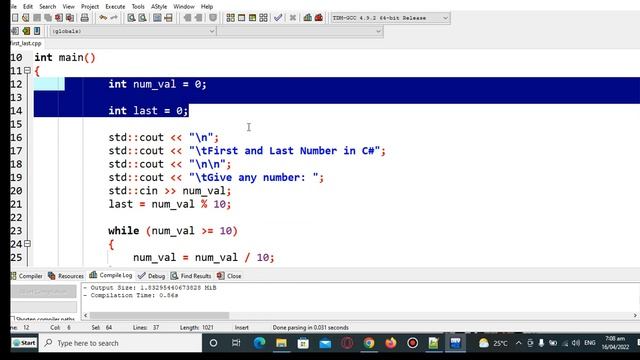
Task: Click the Windows Start button
Action: 24,343
